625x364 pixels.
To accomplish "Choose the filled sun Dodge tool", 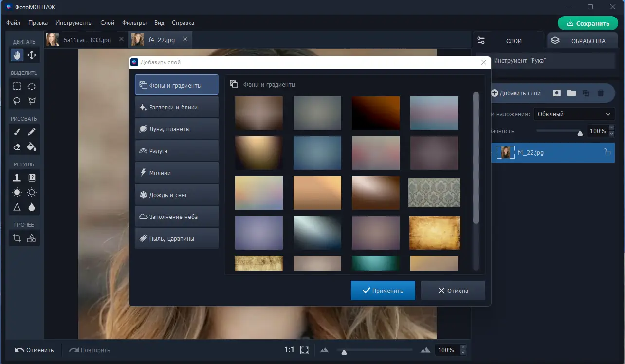I will coord(17,192).
